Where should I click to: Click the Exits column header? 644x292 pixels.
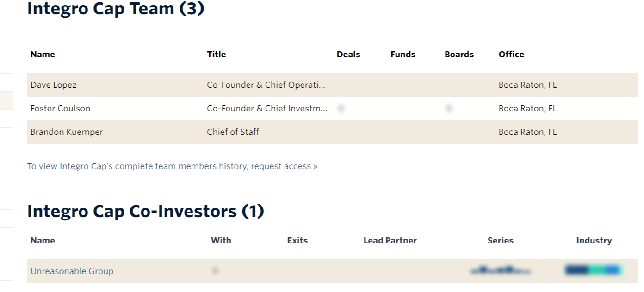[x=297, y=241]
